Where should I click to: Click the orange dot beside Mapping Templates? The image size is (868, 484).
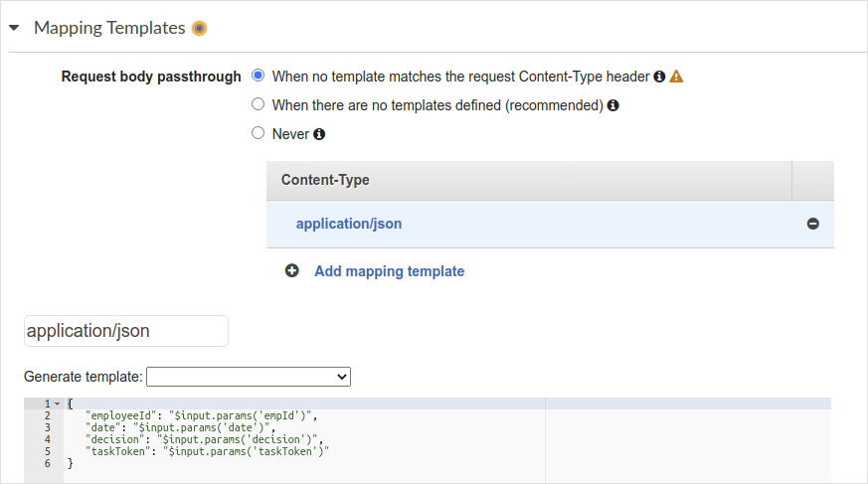[x=199, y=28]
